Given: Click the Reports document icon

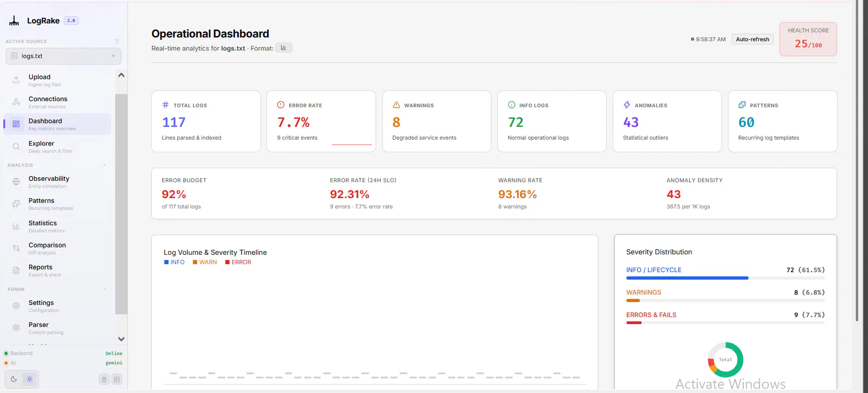Looking at the screenshot, I should (16, 270).
